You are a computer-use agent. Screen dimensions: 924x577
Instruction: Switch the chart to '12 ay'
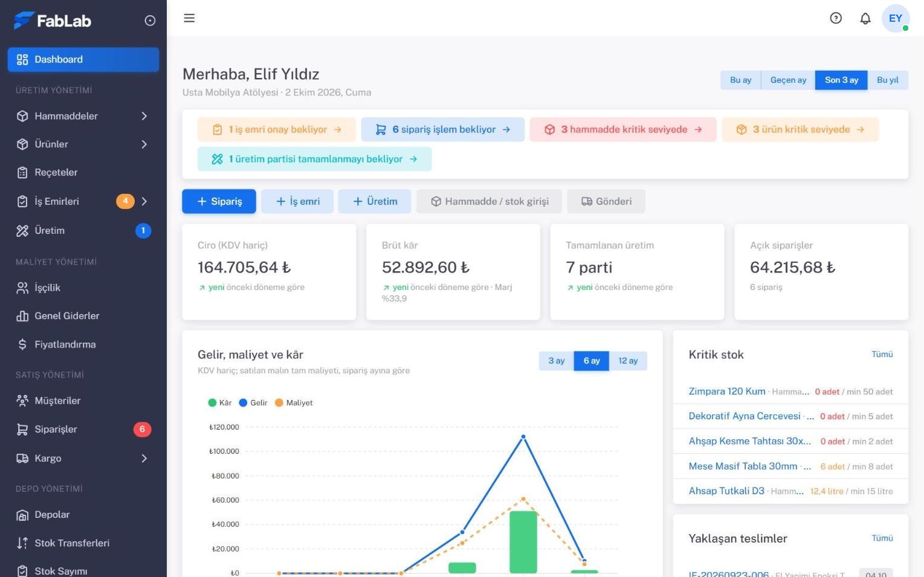tap(628, 361)
